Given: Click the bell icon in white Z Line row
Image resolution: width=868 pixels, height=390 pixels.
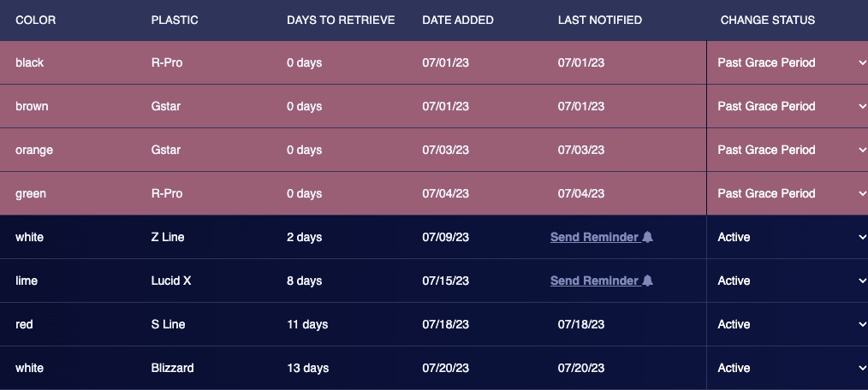Looking at the screenshot, I should (x=648, y=237).
